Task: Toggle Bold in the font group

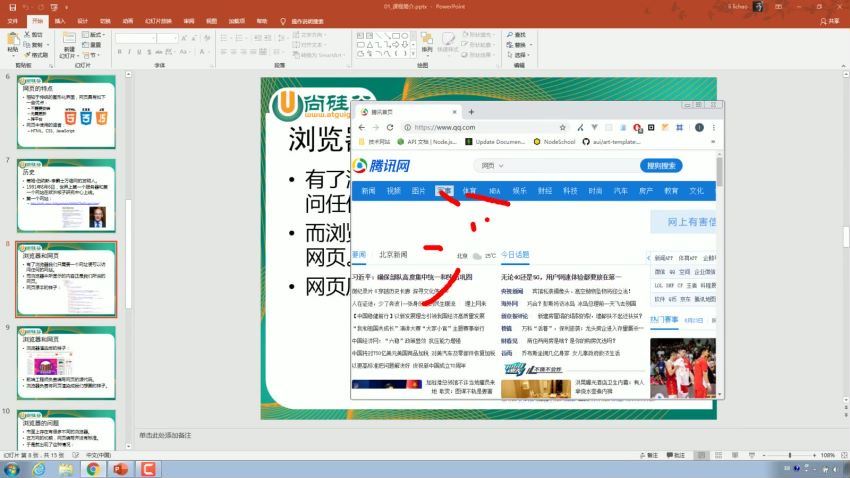Action: coord(119,52)
